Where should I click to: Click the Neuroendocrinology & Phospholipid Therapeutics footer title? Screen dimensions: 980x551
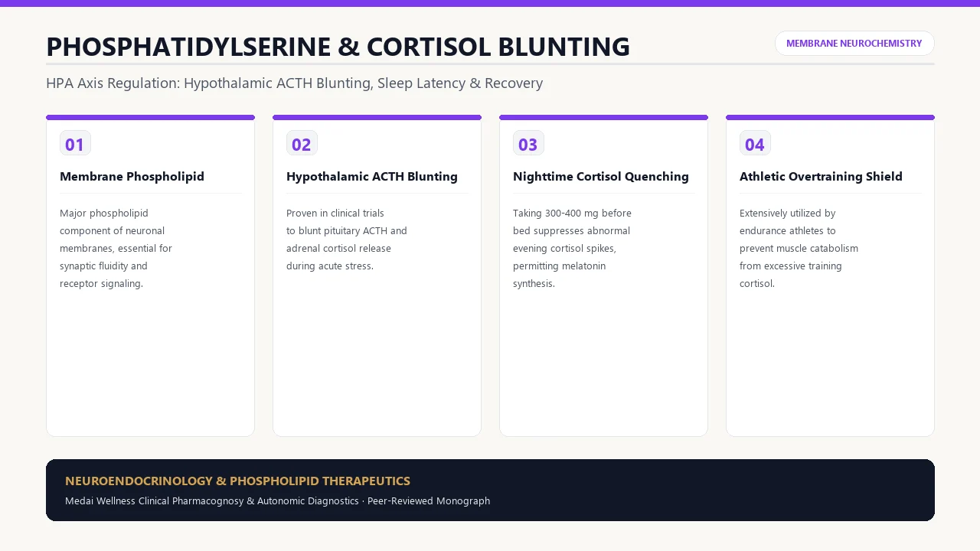point(237,481)
